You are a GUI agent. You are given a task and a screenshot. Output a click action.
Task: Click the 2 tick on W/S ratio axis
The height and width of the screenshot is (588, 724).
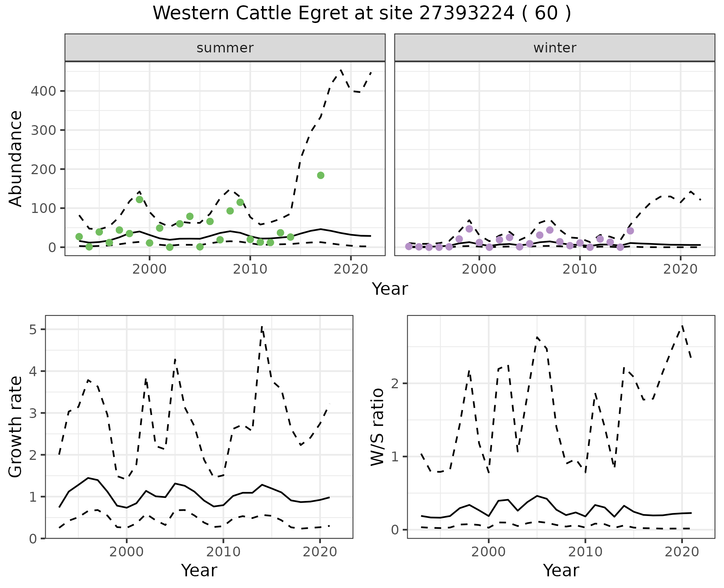(x=396, y=384)
